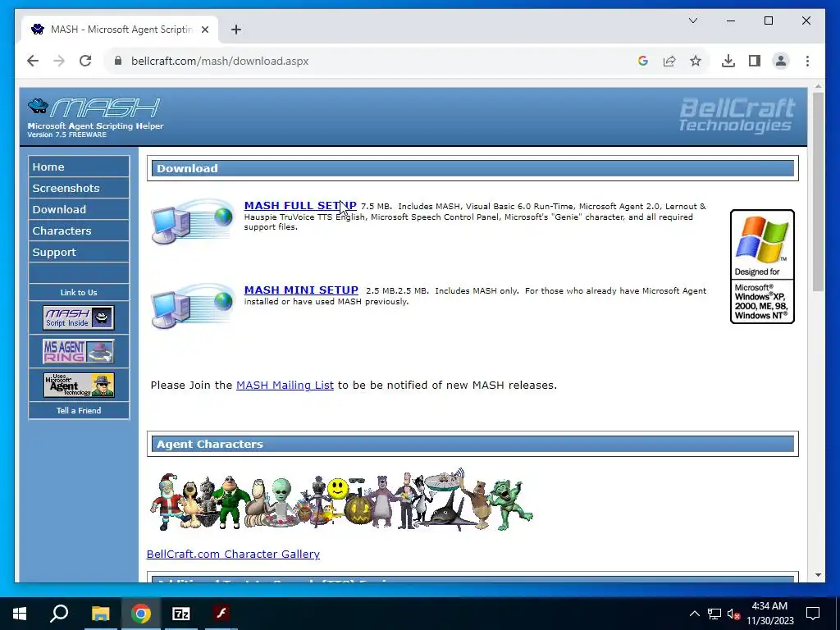The width and height of the screenshot is (840, 630).
Task: Bookmark this page with the star
Action: (x=696, y=61)
